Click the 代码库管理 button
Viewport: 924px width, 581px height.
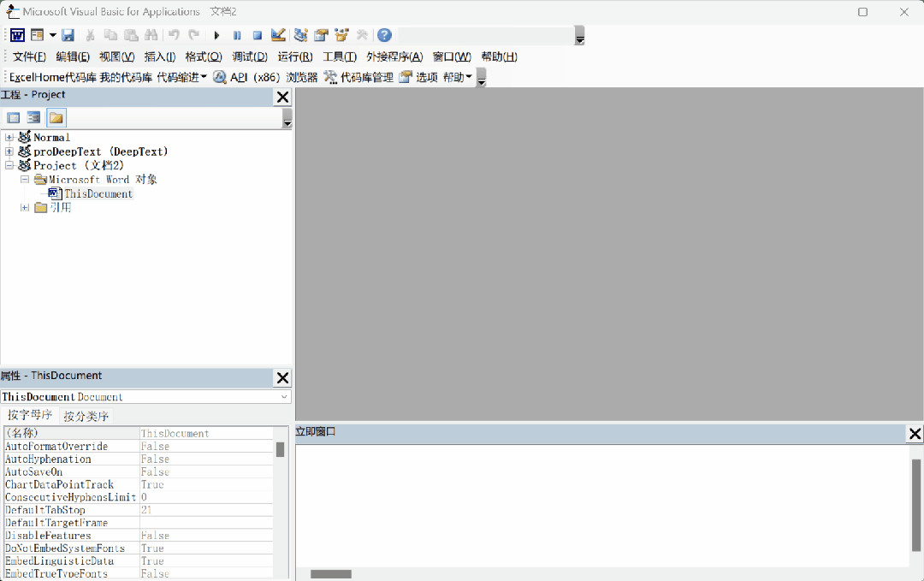(358, 77)
